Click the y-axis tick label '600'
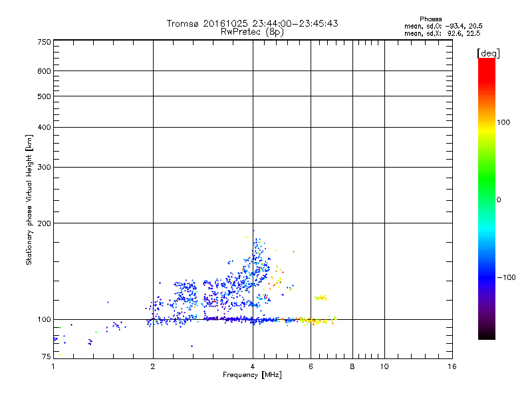532x399 pixels. 44,71
